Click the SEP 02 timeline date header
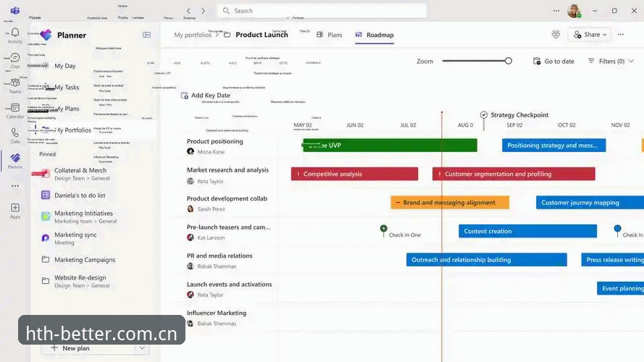 point(514,125)
